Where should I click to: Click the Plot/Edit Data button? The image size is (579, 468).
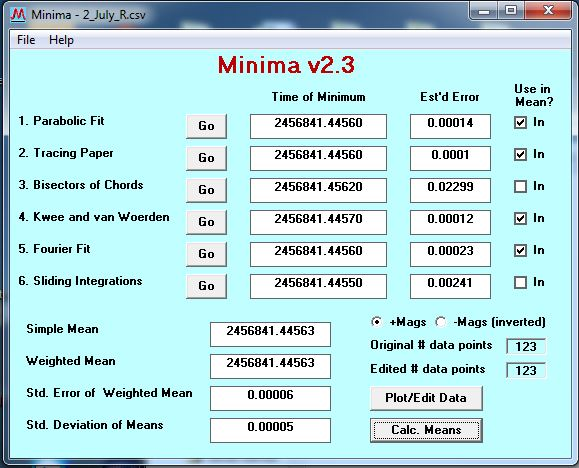(x=426, y=398)
